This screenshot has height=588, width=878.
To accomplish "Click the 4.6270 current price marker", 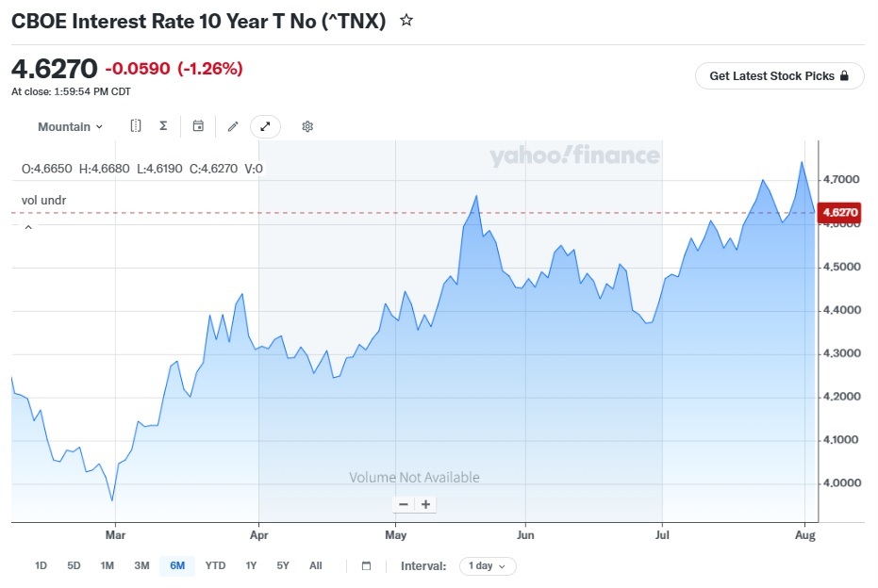I will [839, 213].
